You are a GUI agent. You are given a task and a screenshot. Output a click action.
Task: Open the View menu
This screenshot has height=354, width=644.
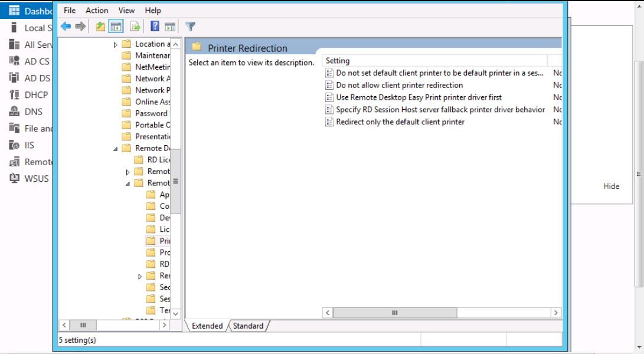click(126, 10)
